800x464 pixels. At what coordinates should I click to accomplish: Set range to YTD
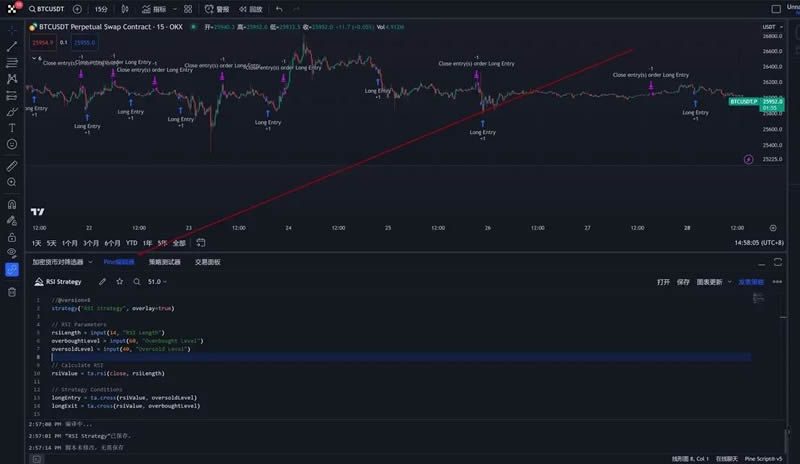click(132, 243)
